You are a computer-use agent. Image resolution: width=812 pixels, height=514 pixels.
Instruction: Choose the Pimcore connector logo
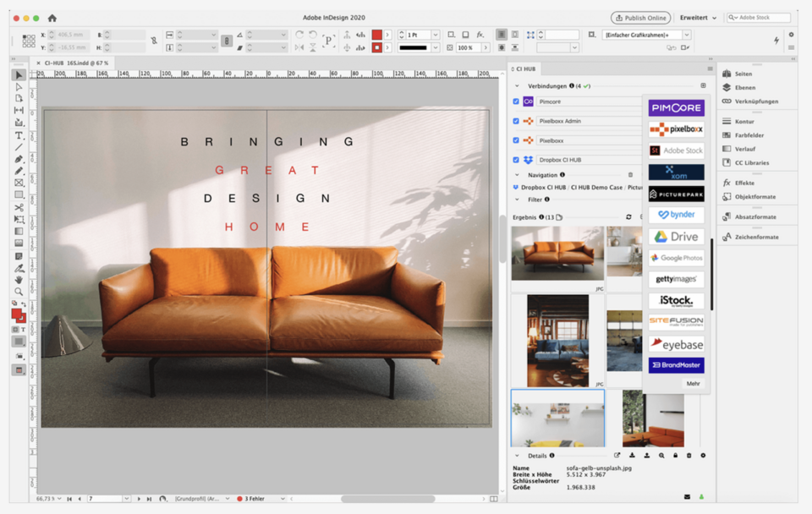[677, 107]
